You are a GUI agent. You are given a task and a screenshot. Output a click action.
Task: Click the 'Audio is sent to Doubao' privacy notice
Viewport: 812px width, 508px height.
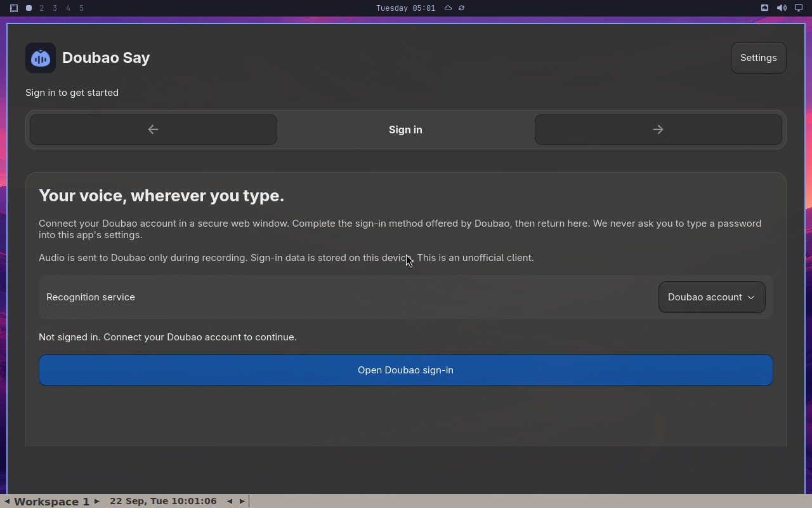click(x=286, y=258)
